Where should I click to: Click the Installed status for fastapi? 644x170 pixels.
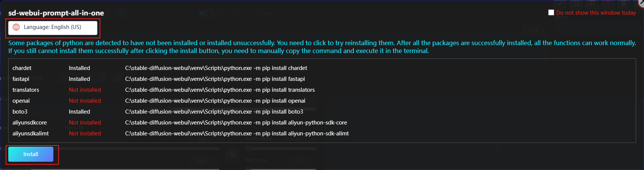[79, 79]
